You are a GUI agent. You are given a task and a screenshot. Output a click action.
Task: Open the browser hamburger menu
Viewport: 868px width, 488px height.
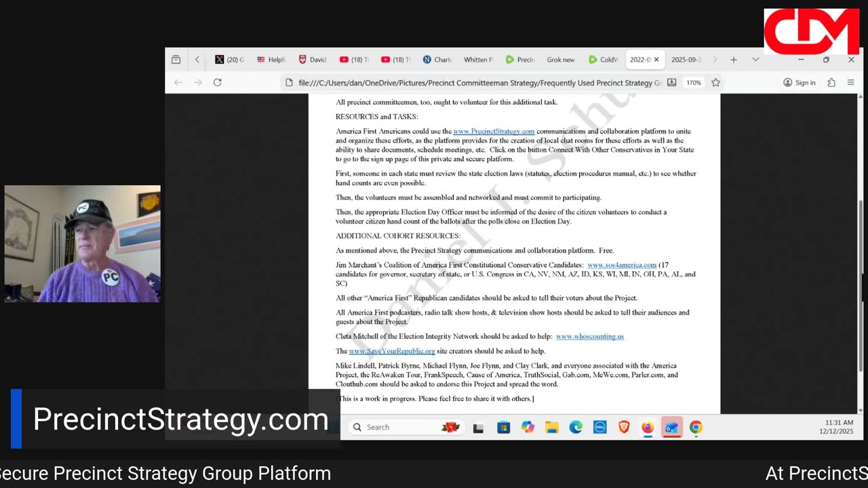click(x=850, y=83)
